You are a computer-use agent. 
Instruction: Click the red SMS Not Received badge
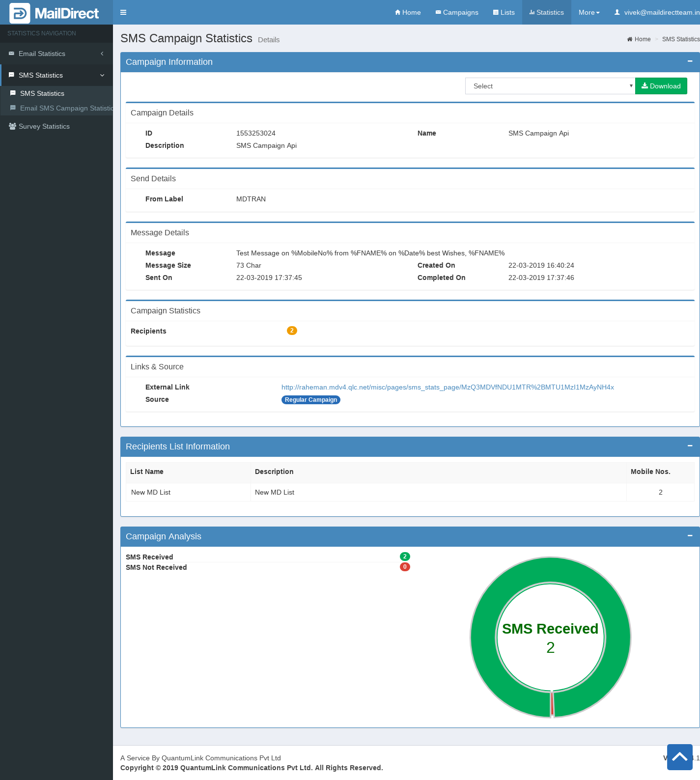[405, 567]
